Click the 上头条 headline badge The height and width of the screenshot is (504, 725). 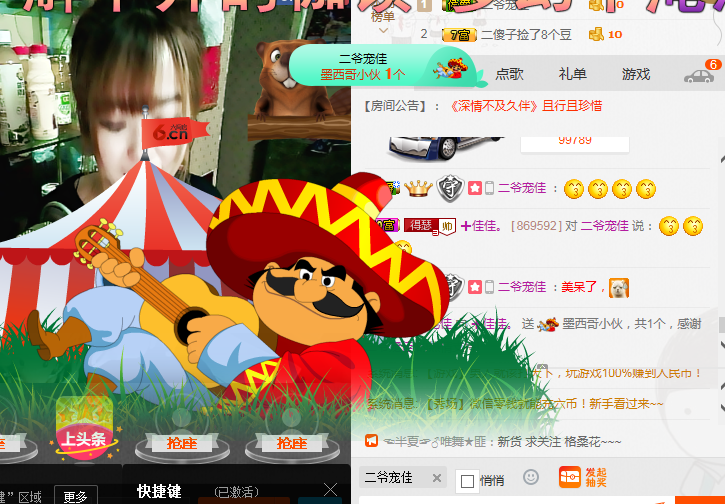[x=84, y=430]
